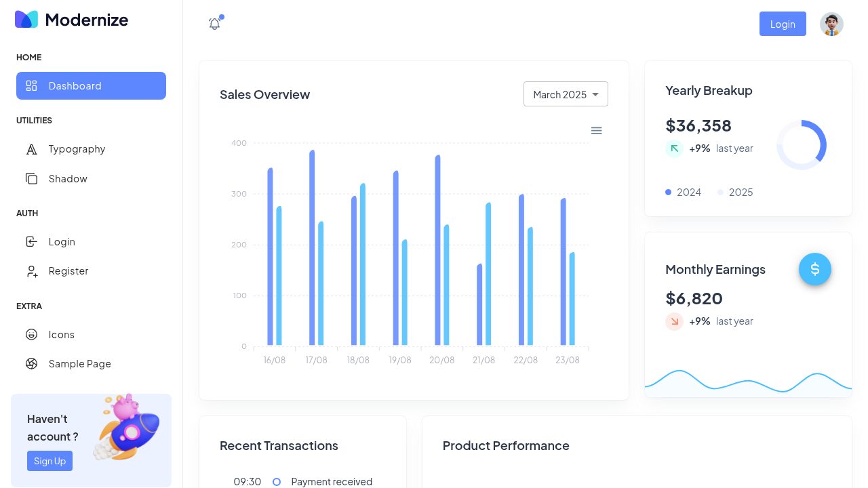This screenshot has width=868, height=488.
Task: Open the Register menu item
Action: pos(91,271)
